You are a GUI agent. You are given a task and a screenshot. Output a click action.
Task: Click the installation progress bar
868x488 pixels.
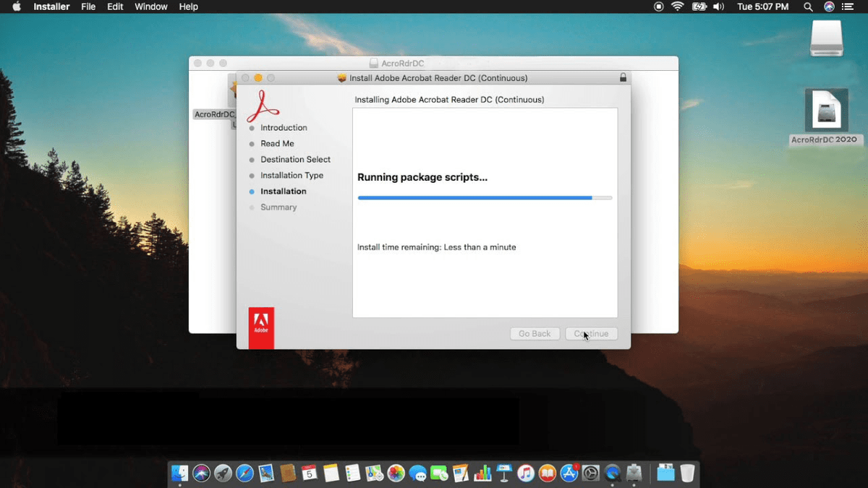[485, 197]
